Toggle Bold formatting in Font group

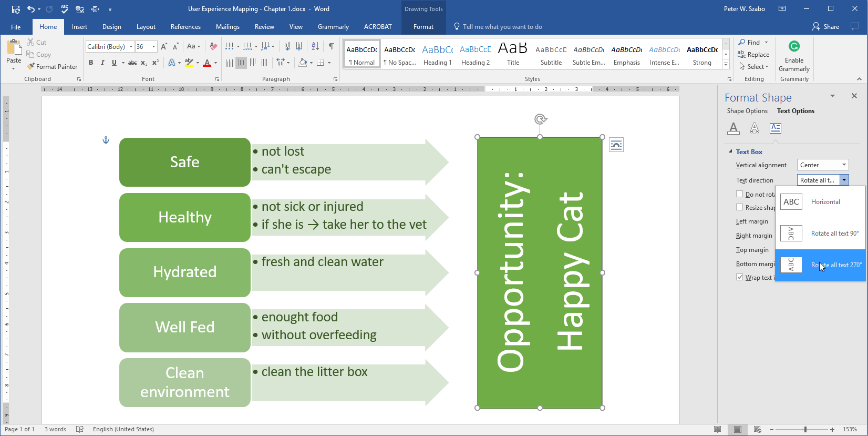[x=91, y=63]
